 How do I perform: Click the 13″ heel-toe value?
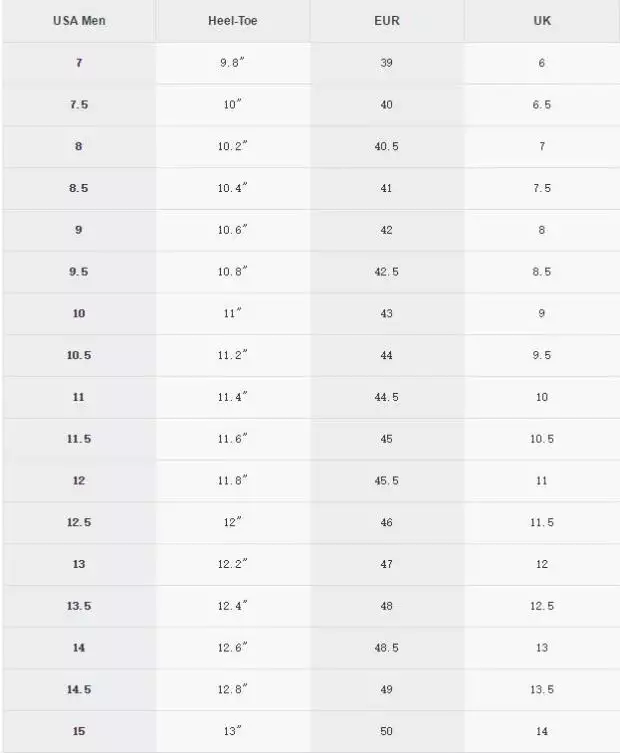coord(233,731)
